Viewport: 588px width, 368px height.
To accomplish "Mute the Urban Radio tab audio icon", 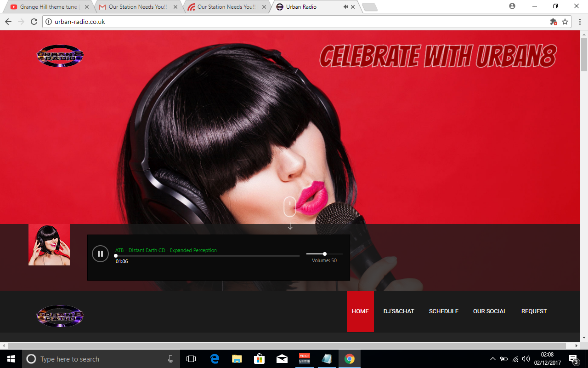I will (345, 7).
